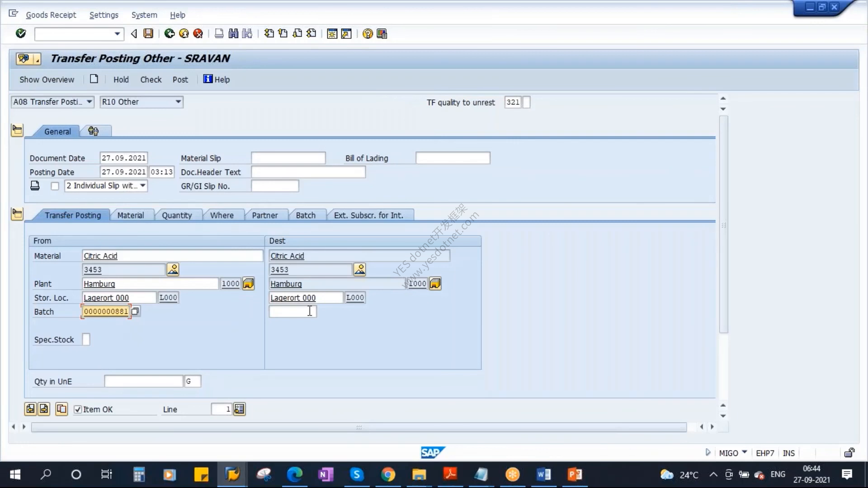Open Google Chrome from the taskbar
The width and height of the screenshot is (868, 488).
[388, 474]
